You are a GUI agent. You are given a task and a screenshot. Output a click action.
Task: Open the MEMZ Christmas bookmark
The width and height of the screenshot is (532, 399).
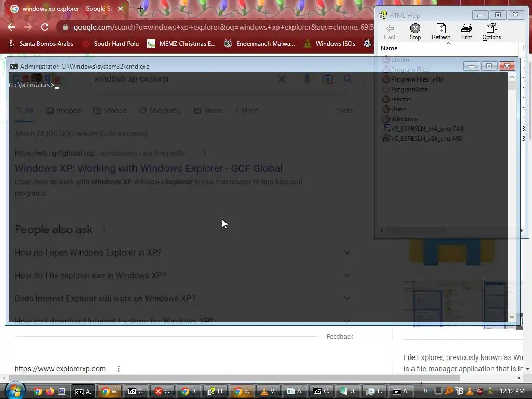(181, 44)
